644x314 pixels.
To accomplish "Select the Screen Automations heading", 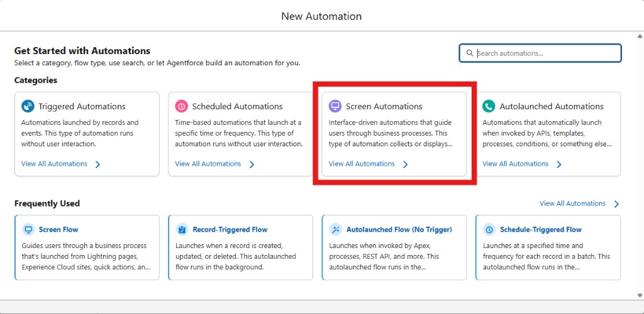I will 384,107.
